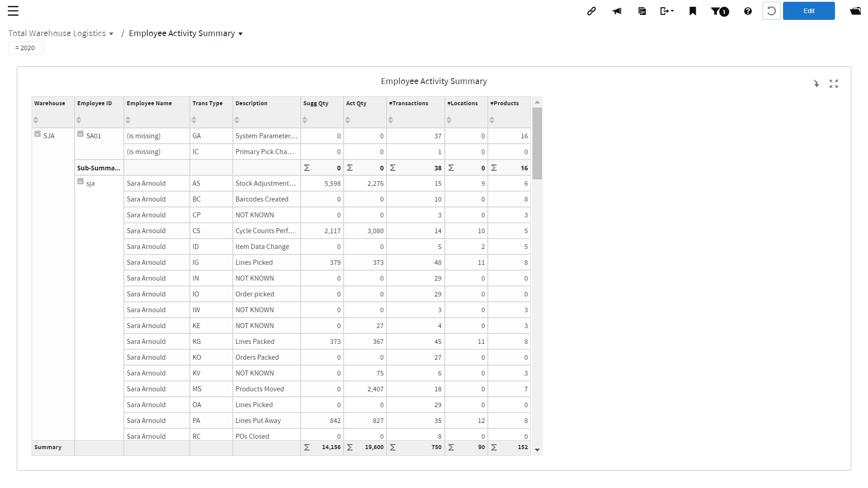868x488 pixels.
Task: Collapse the SJA warehouse group checkbox
Action: [x=38, y=134]
